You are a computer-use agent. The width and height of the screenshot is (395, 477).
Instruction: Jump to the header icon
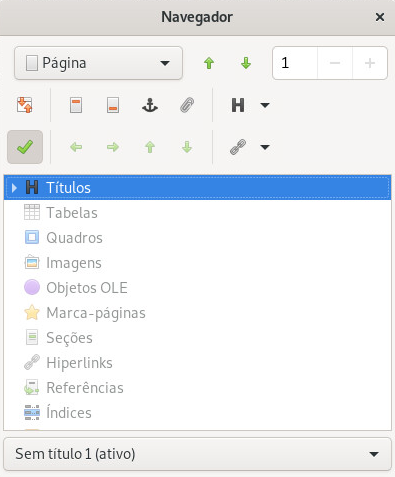[76, 105]
